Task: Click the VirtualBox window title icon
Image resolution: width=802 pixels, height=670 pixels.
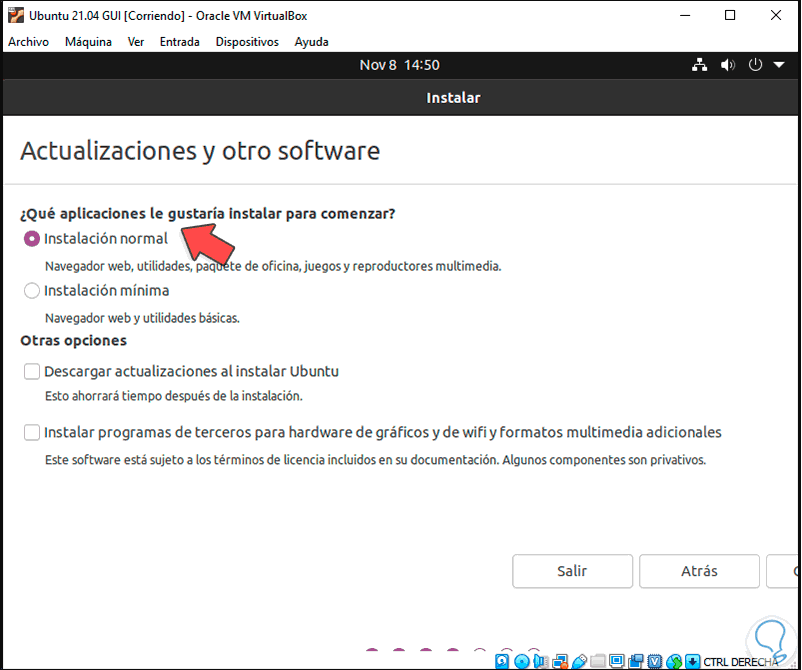Action: (16, 15)
